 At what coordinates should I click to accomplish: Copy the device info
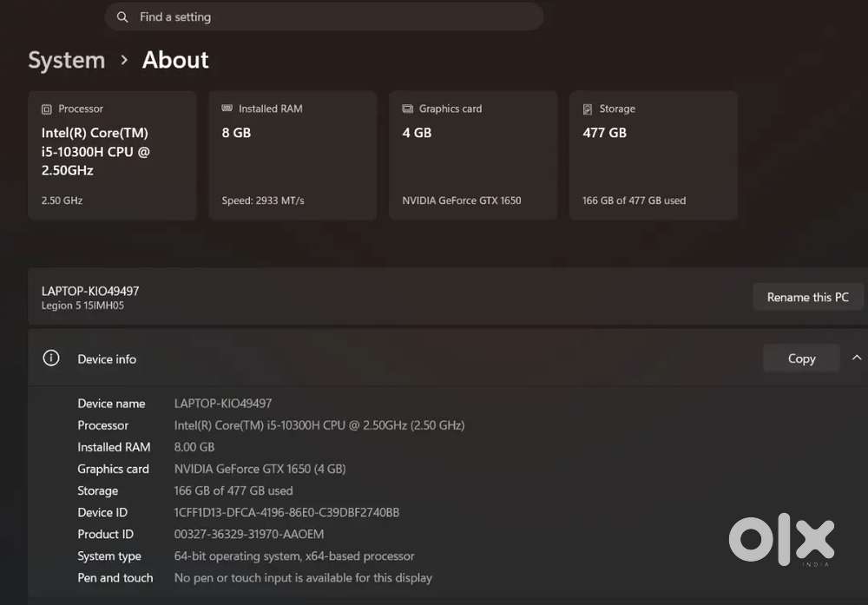(x=801, y=358)
